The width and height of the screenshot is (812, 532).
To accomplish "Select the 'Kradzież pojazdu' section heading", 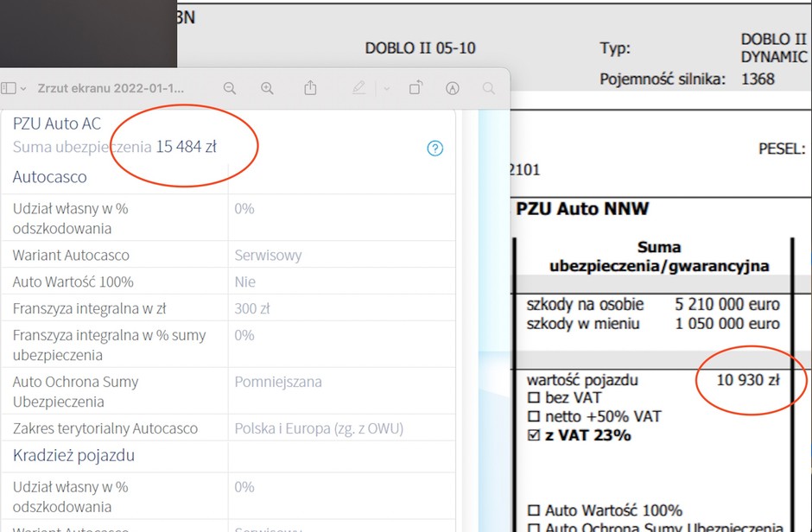I will (x=73, y=455).
